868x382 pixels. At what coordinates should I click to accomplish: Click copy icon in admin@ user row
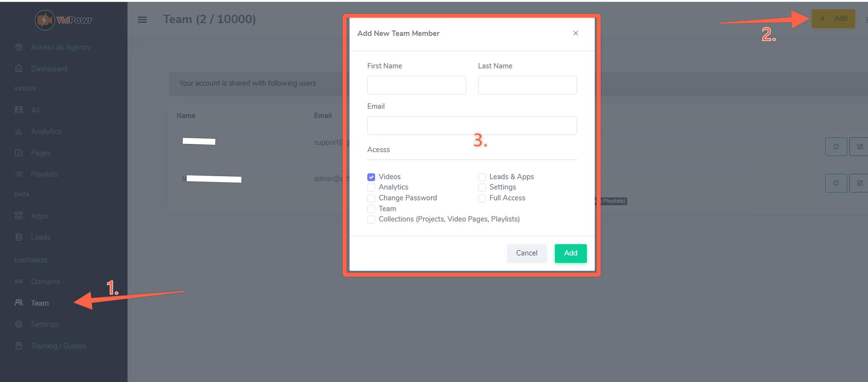coord(836,183)
